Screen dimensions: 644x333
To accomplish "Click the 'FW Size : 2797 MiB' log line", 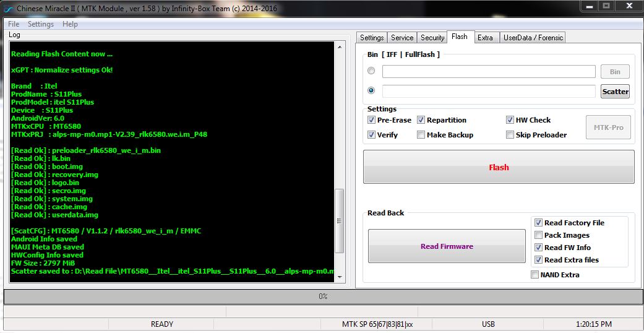I will click(x=43, y=263).
